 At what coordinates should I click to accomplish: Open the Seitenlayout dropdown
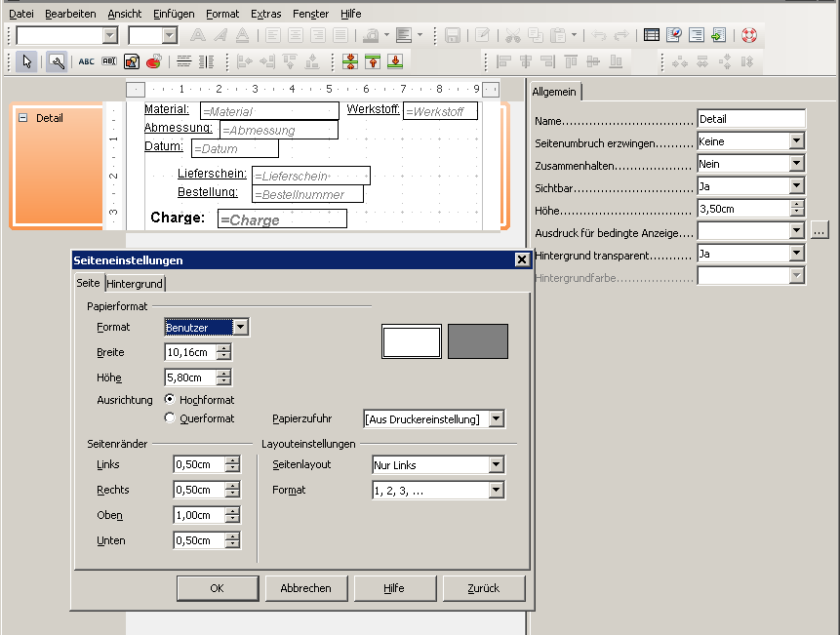[x=496, y=464]
